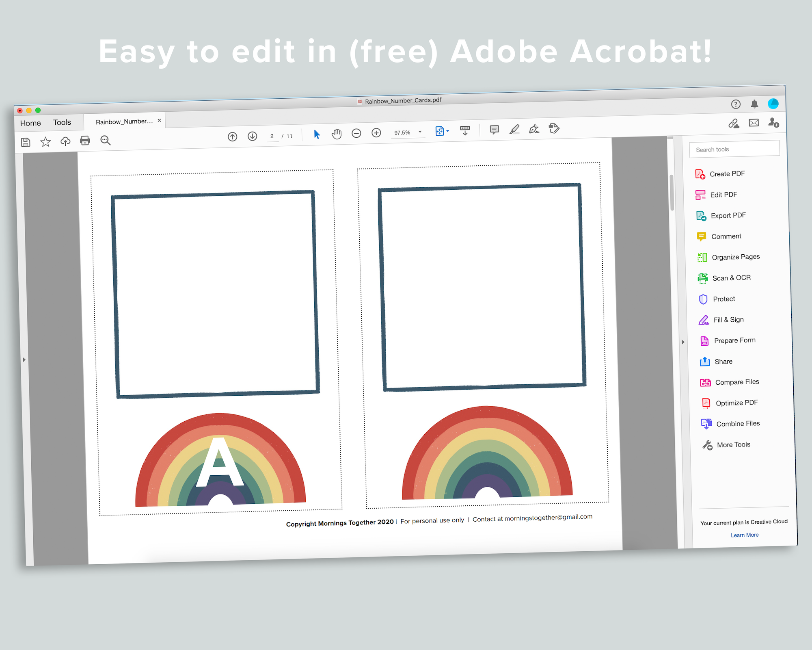Click the Print icon
812x650 pixels.
coord(85,141)
